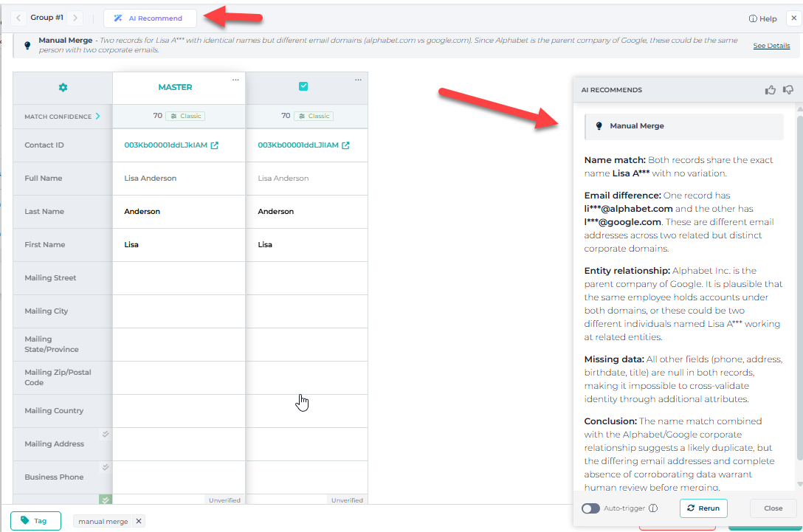Image resolution: width=803 pixels, height=532 pixels.
Task: Rerun the AI recommendation
Action: [x=703, y=508]
